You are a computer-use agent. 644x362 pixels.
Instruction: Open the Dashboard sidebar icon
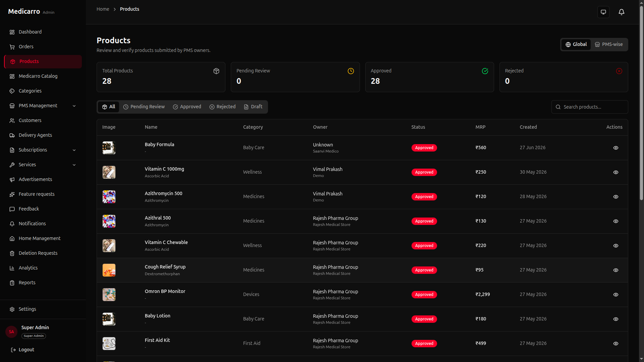click(x=12, y=32)
